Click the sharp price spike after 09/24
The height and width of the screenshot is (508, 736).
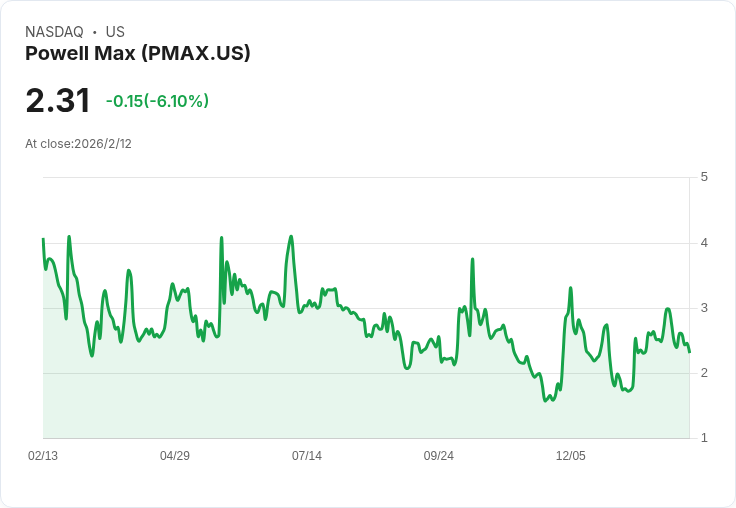pos(472,259)
